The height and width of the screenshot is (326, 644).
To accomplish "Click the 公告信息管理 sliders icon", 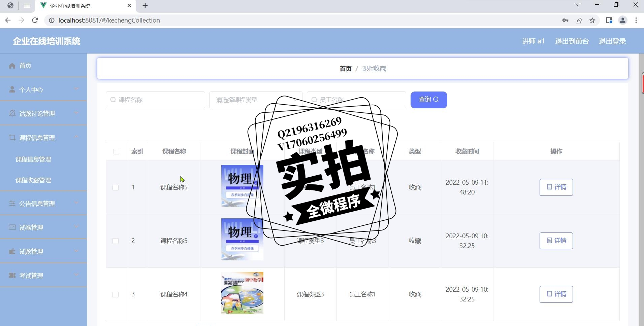I will (12, 204).
